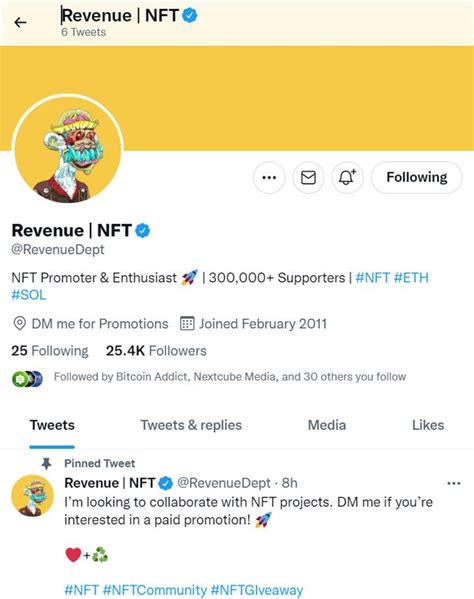Go back using the arrow icon
474x599 pixels.
click(x=20, y=23)
